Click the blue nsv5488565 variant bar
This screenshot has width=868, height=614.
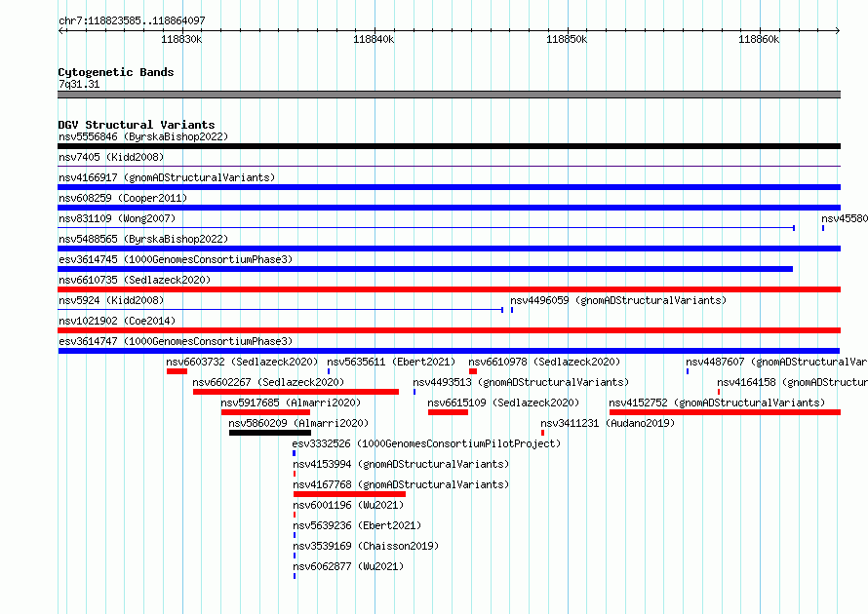[449, 249]
